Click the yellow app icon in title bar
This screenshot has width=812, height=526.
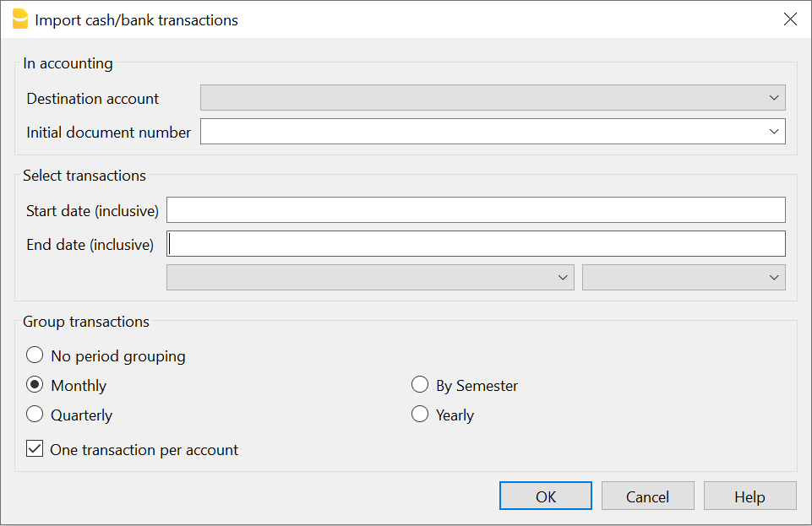pos(20,19)
